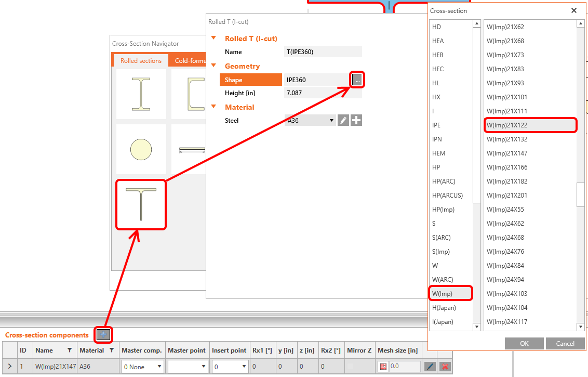Select the I-beam rolled section icon
Viewport: 588px width, 377px height.
pos(141,94)
